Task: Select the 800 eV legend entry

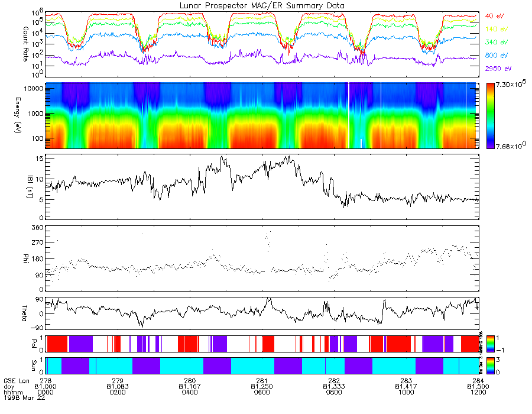Action: coord(497,56)
